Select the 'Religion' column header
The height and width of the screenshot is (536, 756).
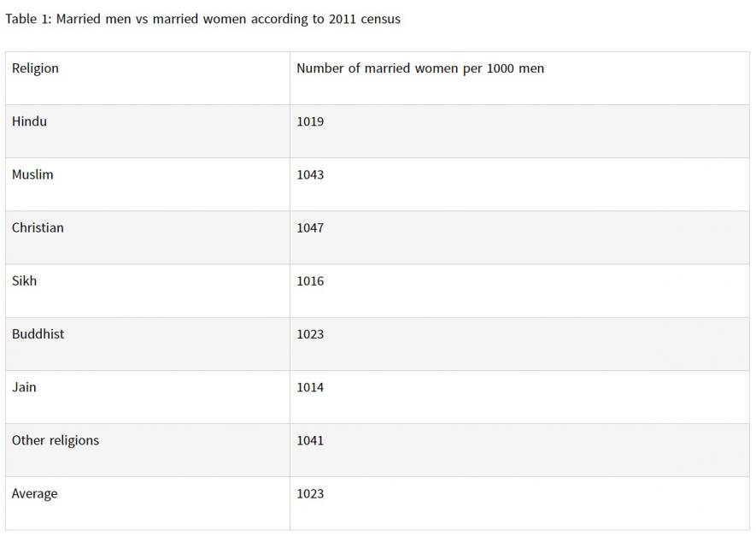coord(35,68)
